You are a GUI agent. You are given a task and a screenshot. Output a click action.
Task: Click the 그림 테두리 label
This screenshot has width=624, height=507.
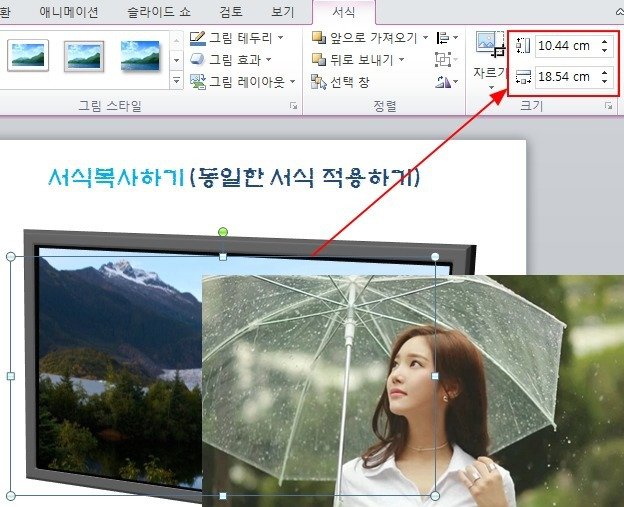(x=241, y=38)
